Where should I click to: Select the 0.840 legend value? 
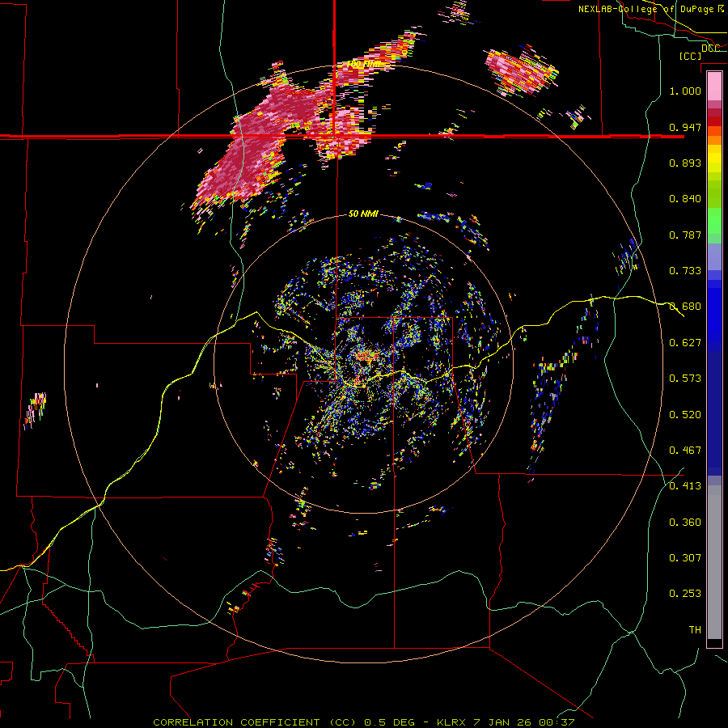pos(685,199)
